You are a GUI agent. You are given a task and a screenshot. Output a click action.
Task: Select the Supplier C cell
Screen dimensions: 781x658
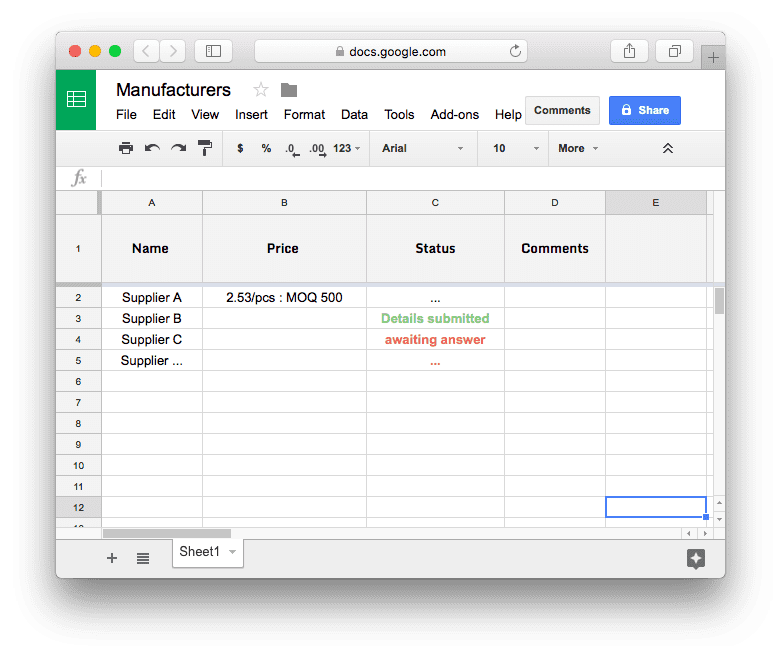(152, 340)
